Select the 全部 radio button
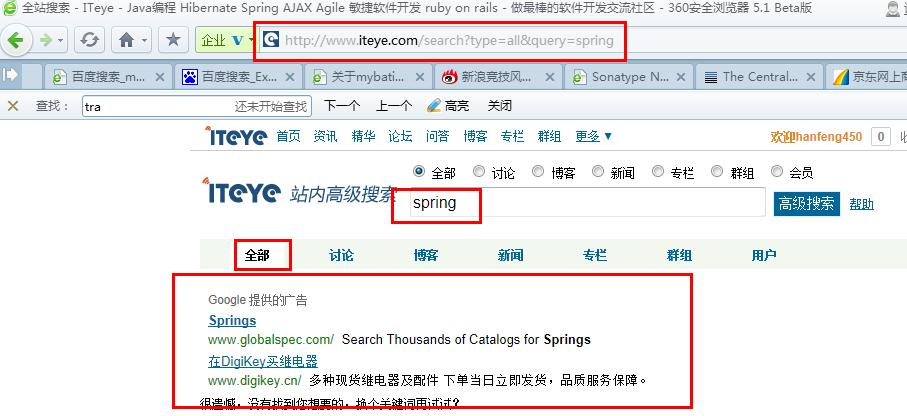Image resolution: width=907 pixels, height=416 pixels. (419, 172)
